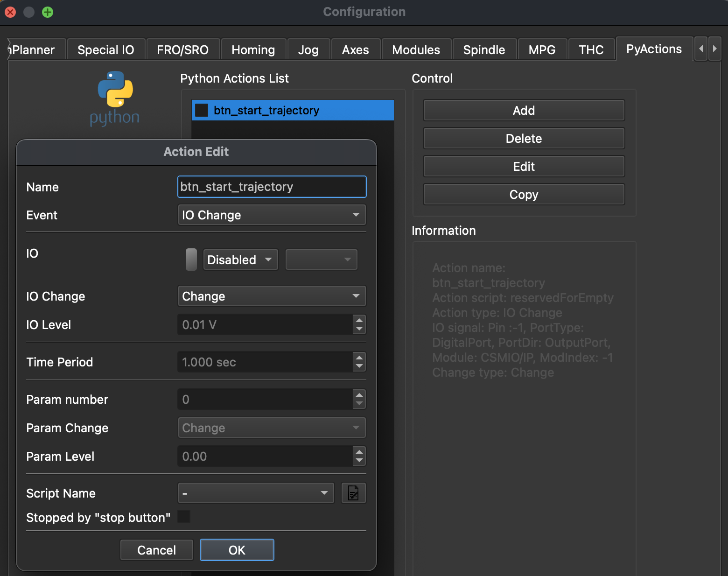Select the Homing tab
The image size is (728, 576).
pyautogui.click(x=253, y=49)
